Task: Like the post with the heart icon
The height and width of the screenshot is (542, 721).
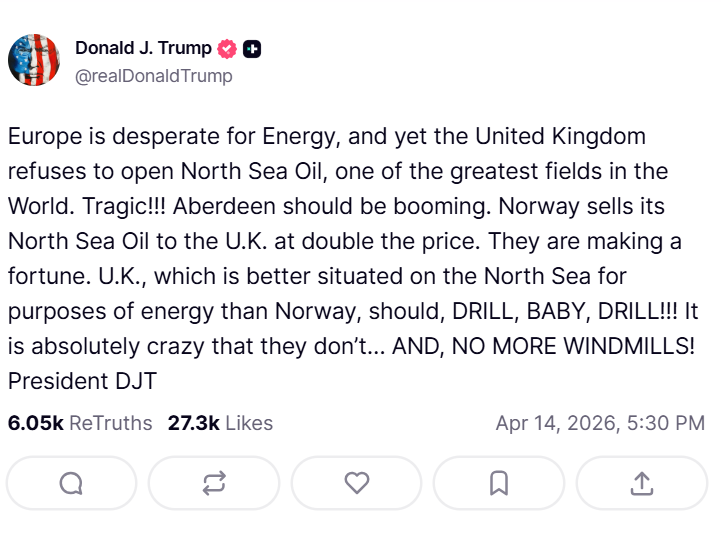Action: click(x=357, y=483)
